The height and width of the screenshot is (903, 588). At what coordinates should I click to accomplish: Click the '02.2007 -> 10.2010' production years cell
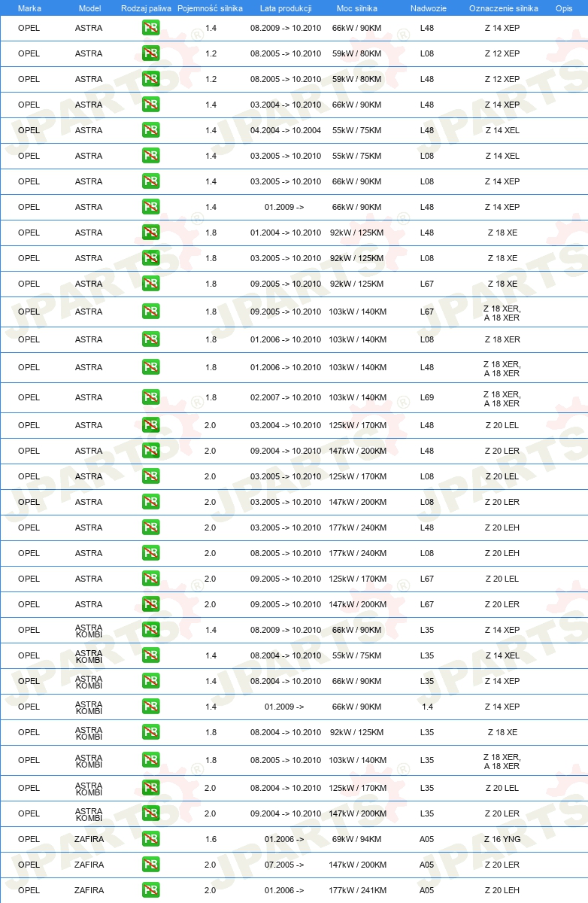click(x=286, y=397)
